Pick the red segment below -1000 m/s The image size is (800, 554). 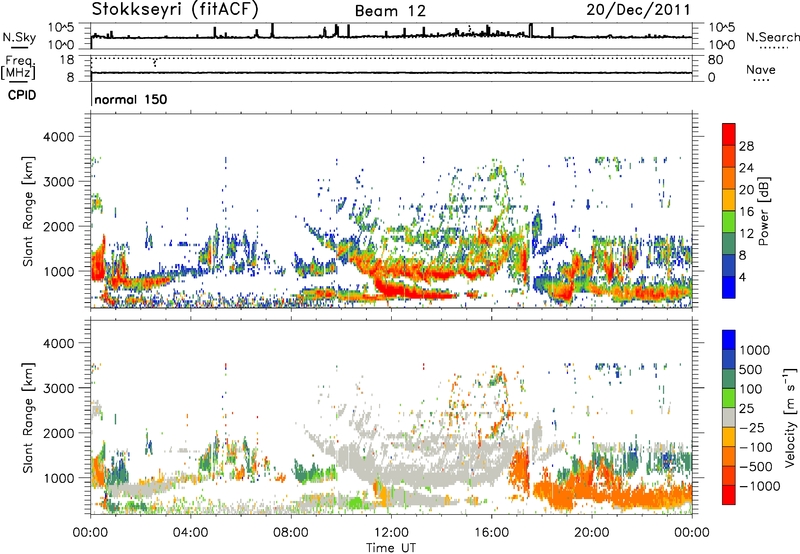tap(729, 495)
